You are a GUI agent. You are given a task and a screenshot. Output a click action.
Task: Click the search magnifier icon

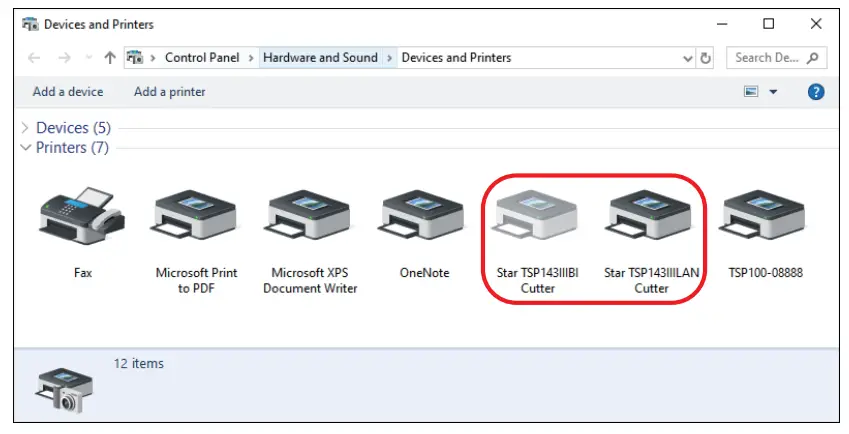pyautogui.click(x=812, y=58)
